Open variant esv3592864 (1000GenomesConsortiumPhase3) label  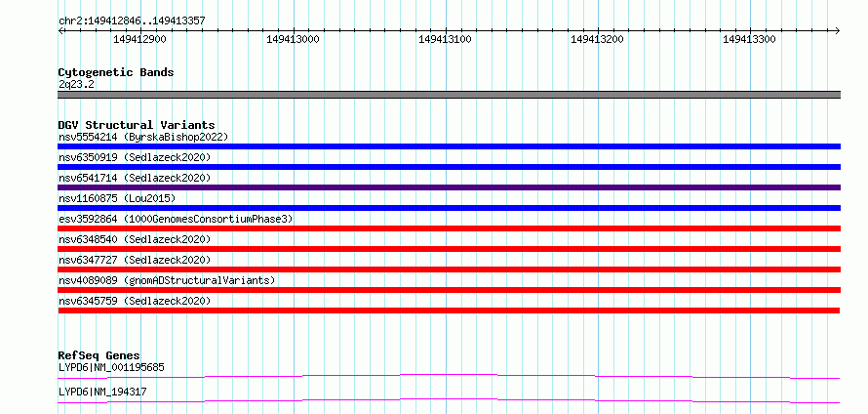click(x=176, y=219)
